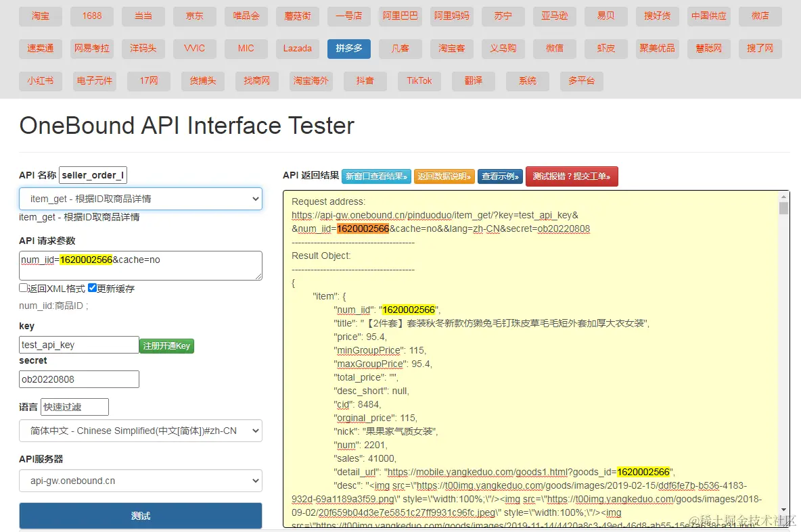Open the 中国供应 platform tab
This screenshot has width=801, height=532.
[708, 16]
